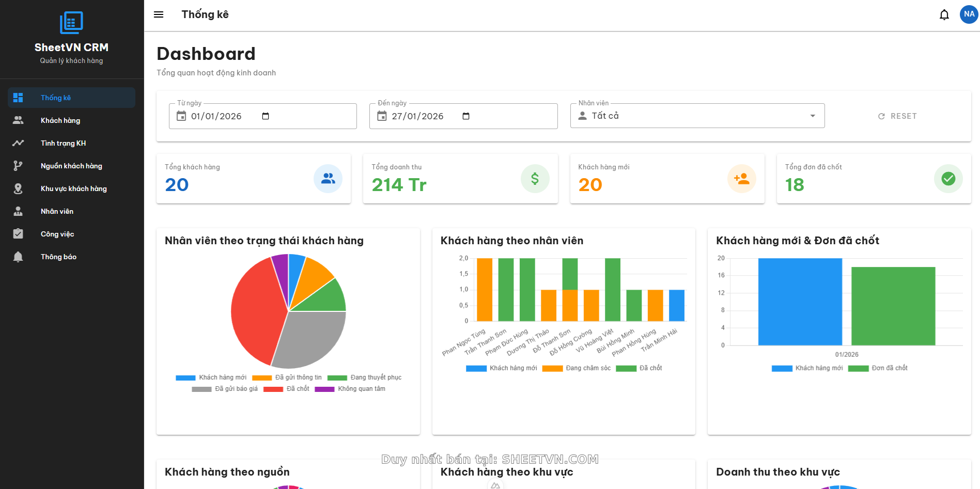The image size is (980, 489).
Task: Click the 'Khu vực khách hàng' location icon
Action: (18, 188)
